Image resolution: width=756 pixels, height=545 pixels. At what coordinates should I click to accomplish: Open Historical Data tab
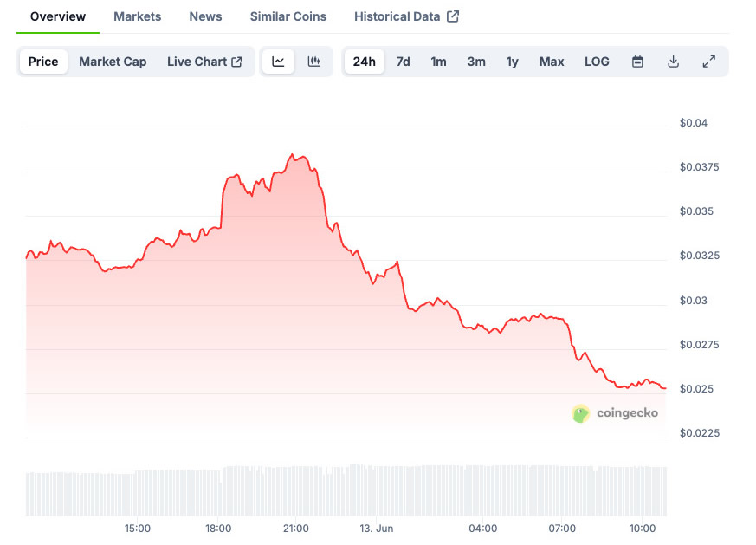[x=406, y=16]
